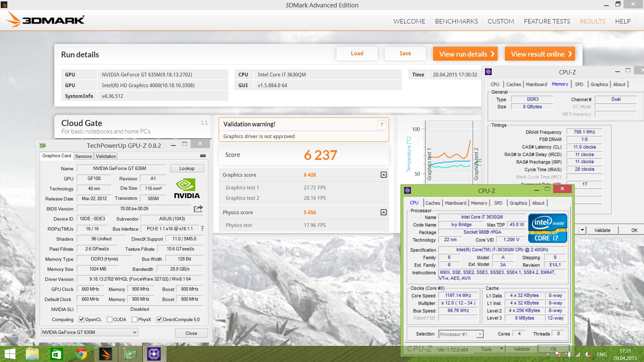Switch to GPU-Z via its taskbar icon
This screenshot has width=644, height=362.
(130, 354)
